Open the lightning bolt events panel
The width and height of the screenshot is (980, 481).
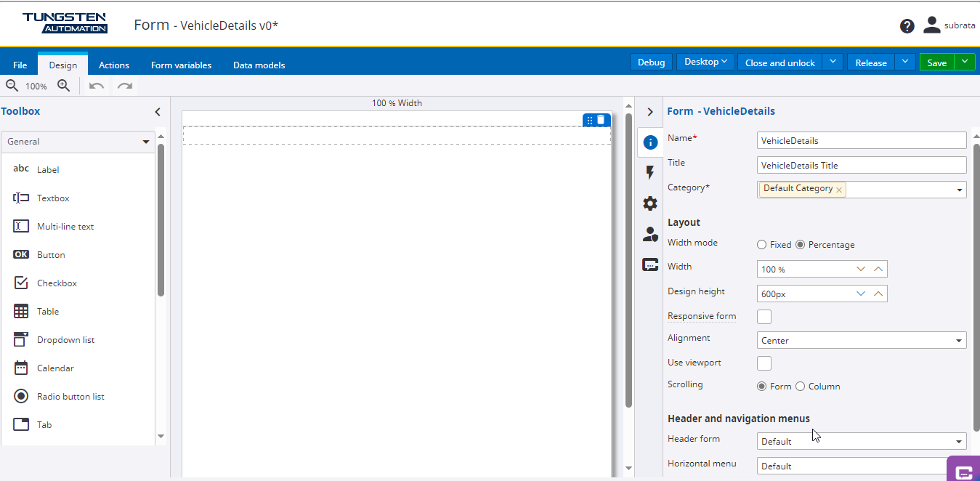coord(650,173)
